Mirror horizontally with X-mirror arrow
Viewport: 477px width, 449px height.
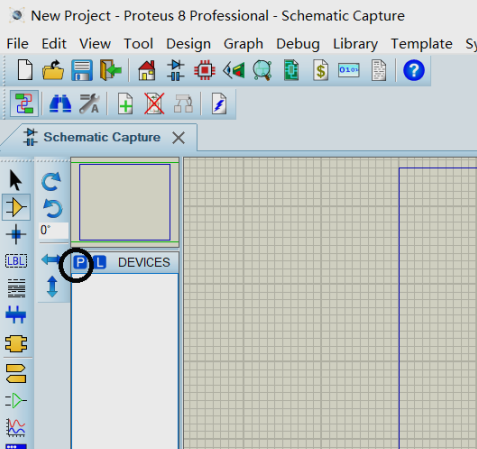51,259
